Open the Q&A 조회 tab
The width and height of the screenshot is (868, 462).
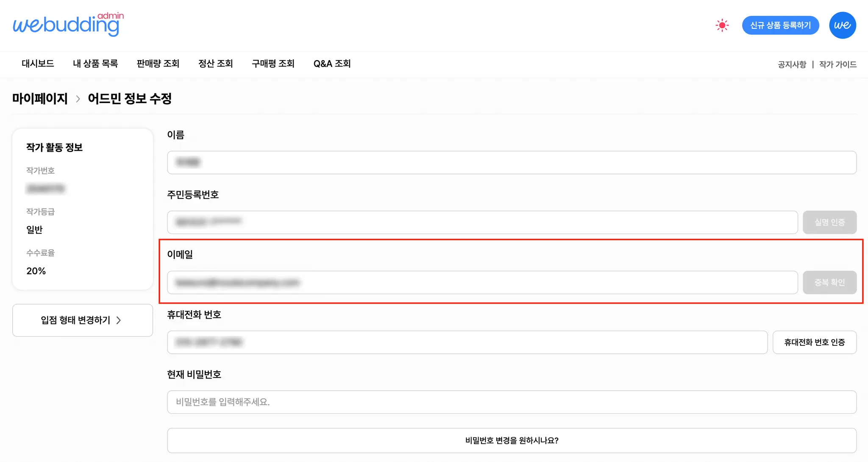[x=332, y=64]
